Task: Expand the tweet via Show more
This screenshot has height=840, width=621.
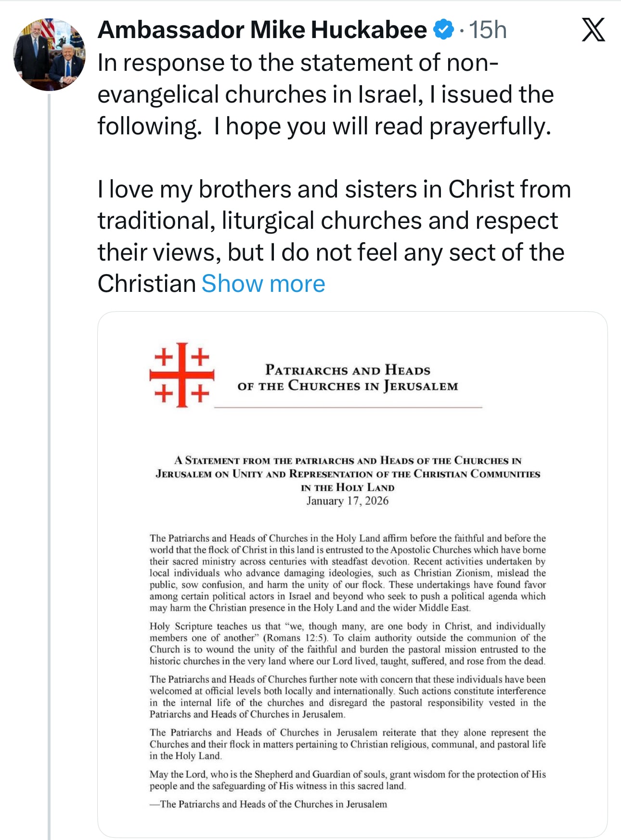Action: pyautogui.click(x=263, y=284)
